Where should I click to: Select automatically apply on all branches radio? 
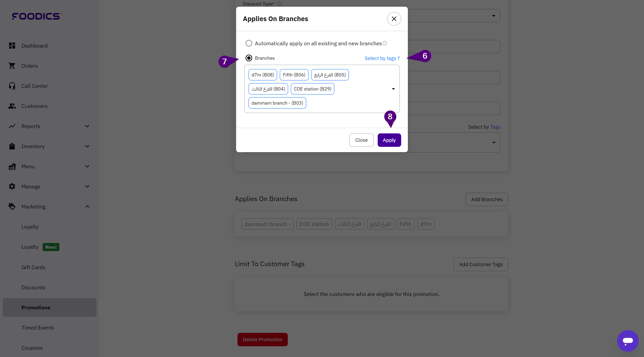coord(249,43)
